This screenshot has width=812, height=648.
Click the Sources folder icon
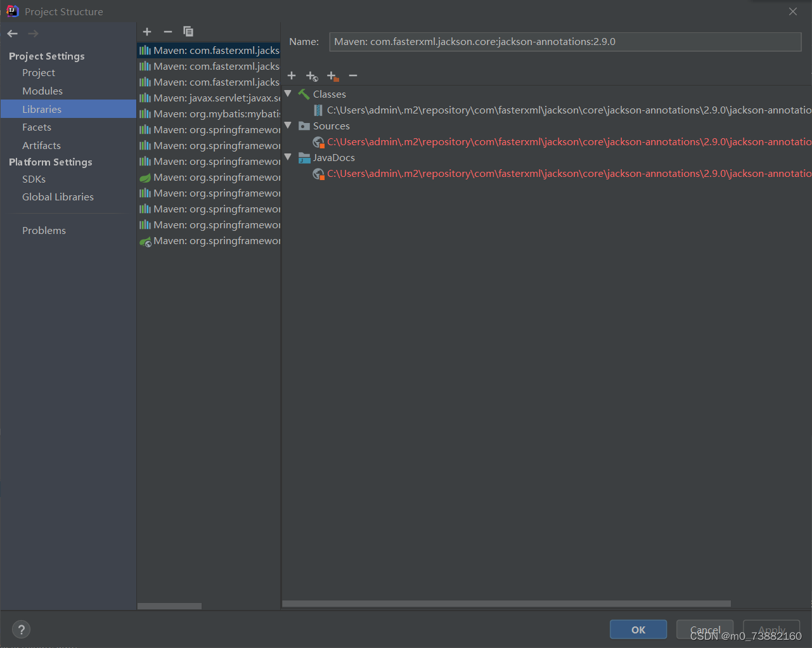coord(304,126)
